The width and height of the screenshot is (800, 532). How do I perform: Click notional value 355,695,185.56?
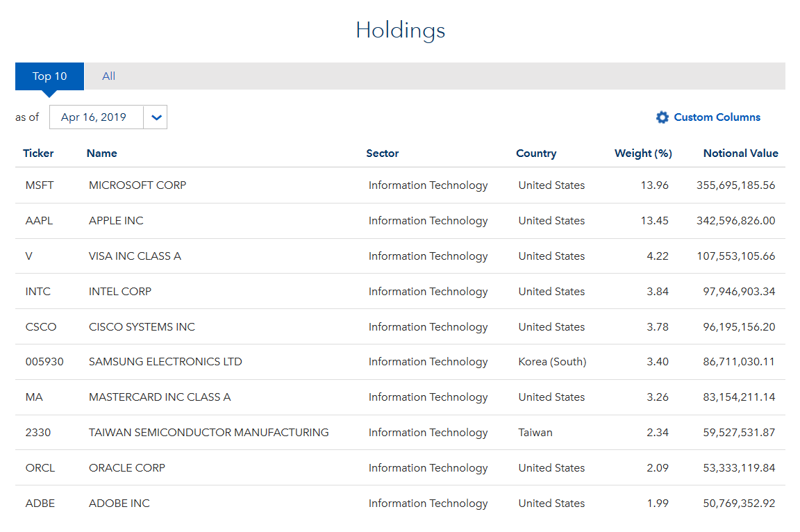735,185
